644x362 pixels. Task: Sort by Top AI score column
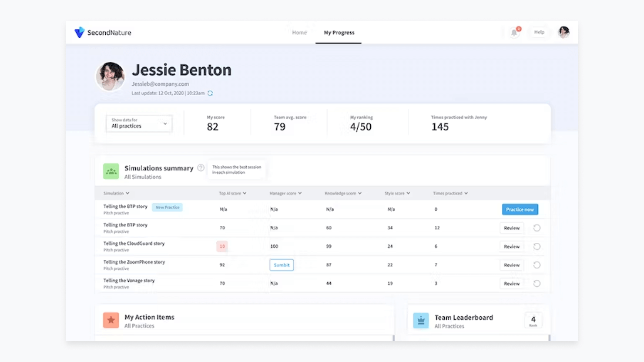(x=232, y=193)
